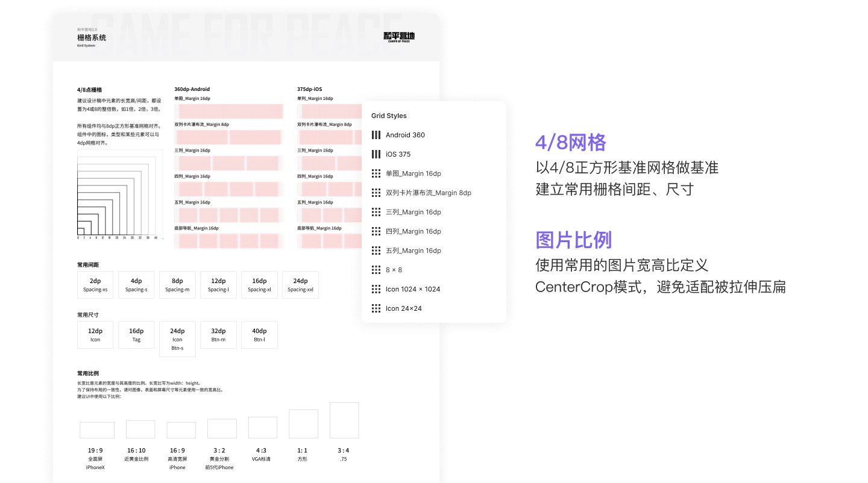The image size is (868, 483).
Task: Click the CenterCrop模式 description line
Action: 661,287
